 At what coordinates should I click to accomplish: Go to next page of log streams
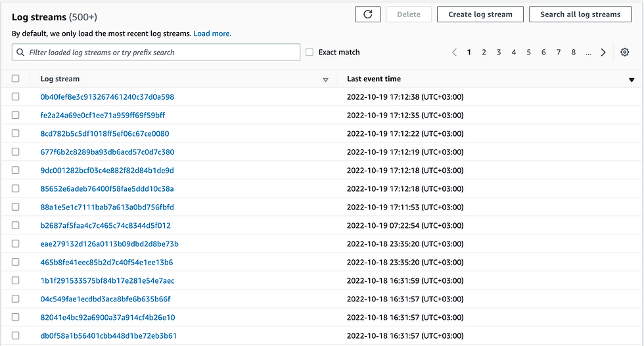point(603,53)
